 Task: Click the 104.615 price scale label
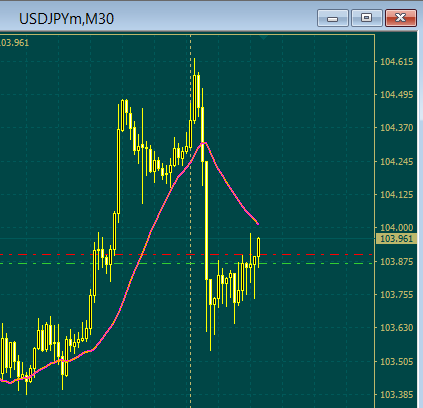pos(397,62)
